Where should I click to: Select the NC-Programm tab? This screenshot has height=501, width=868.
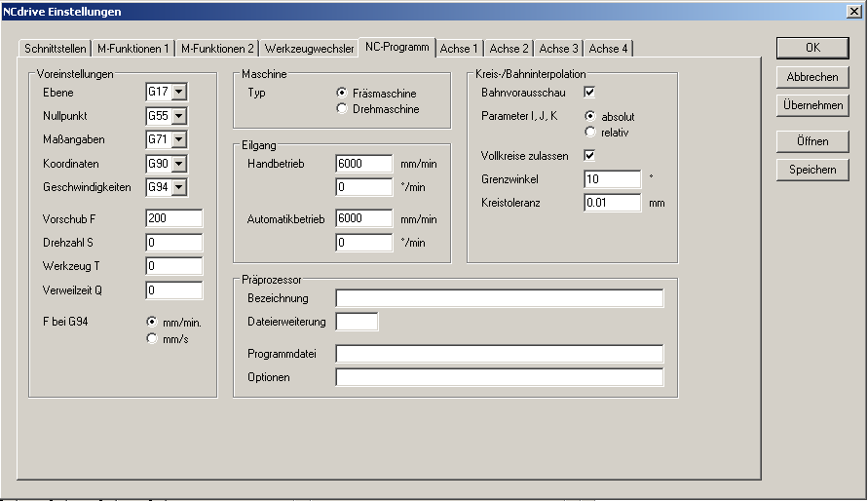click(396, 47)
